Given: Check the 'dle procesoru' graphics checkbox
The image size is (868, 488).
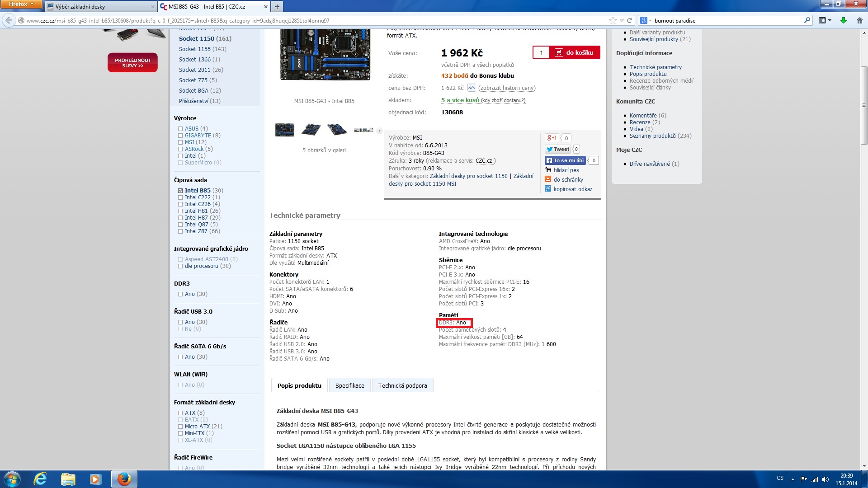Looking at the screenshot, I should pyautogui.click(x=180, y=266).
